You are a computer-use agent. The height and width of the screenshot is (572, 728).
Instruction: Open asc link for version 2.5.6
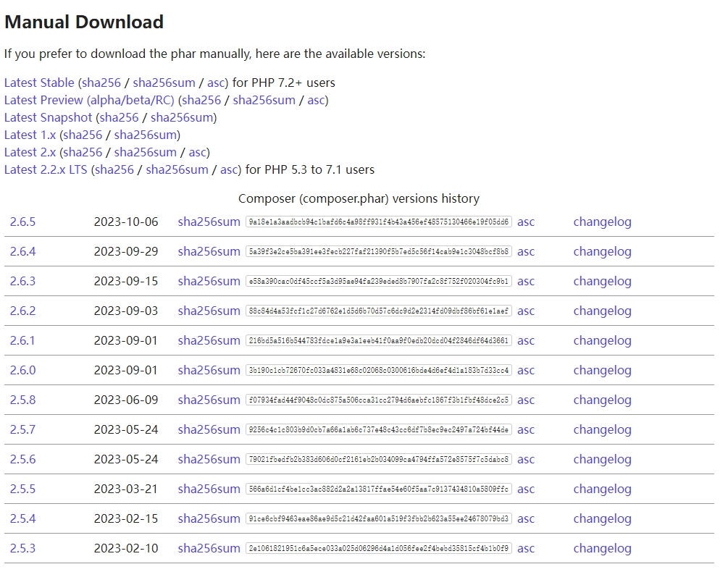(526, 459)
